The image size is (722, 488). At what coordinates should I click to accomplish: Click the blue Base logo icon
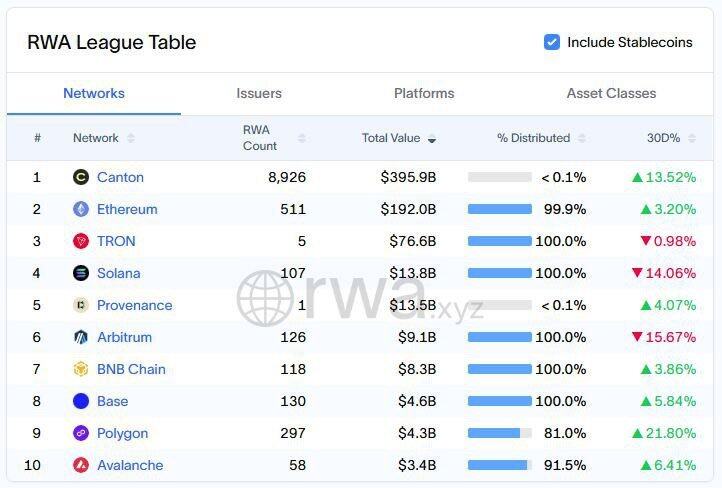pos(81,401)
